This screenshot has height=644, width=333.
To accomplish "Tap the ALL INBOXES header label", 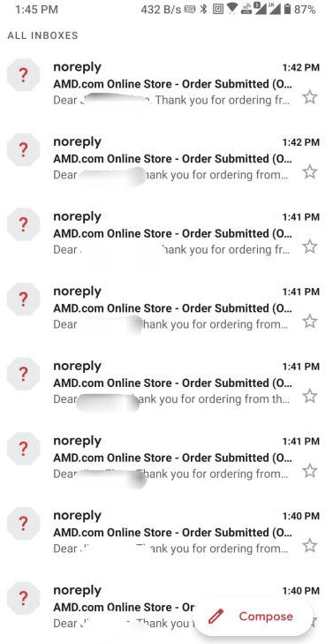I will tap(42, 35).
